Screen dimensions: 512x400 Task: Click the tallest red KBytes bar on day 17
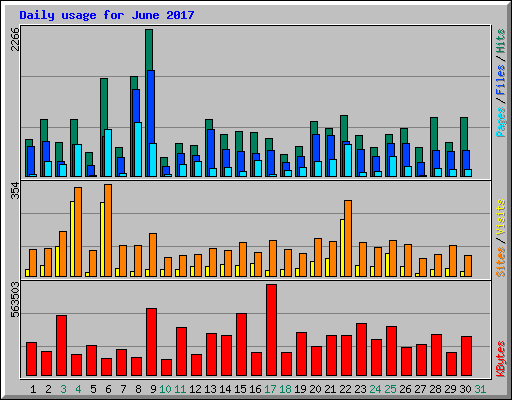click(271, 330)
